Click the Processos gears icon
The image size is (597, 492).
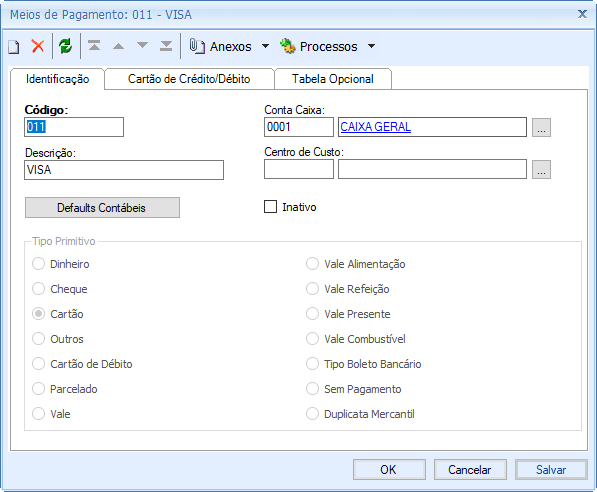click(287, 46)
